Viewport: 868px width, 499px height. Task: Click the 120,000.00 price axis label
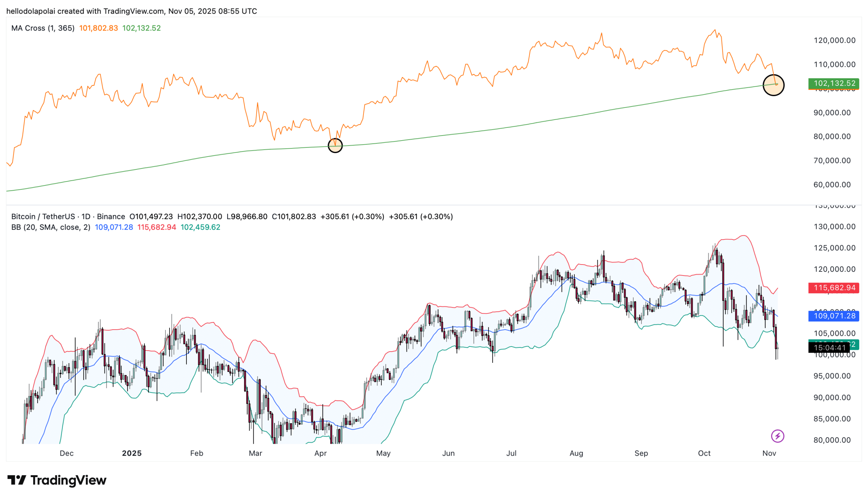(835, 40)
